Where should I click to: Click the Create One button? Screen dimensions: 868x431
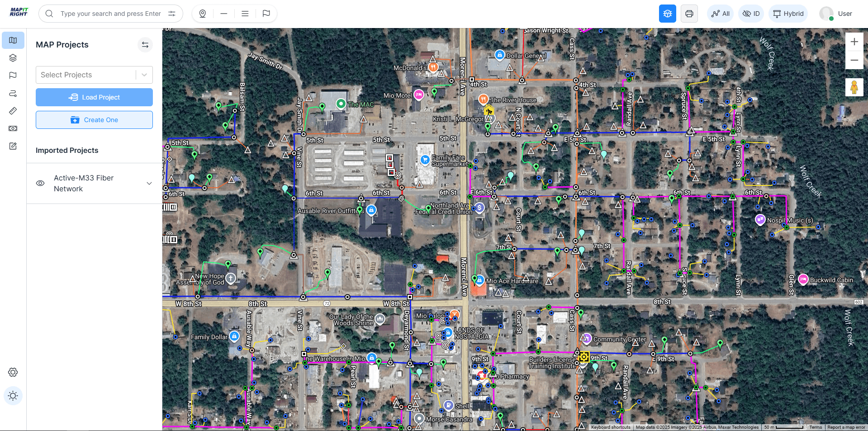point(94,120)
